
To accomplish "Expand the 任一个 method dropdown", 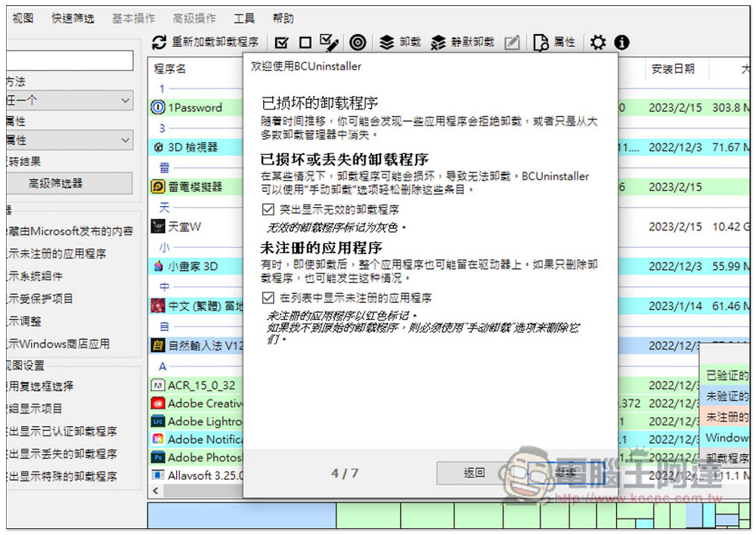I will click(x=70, y=101).
